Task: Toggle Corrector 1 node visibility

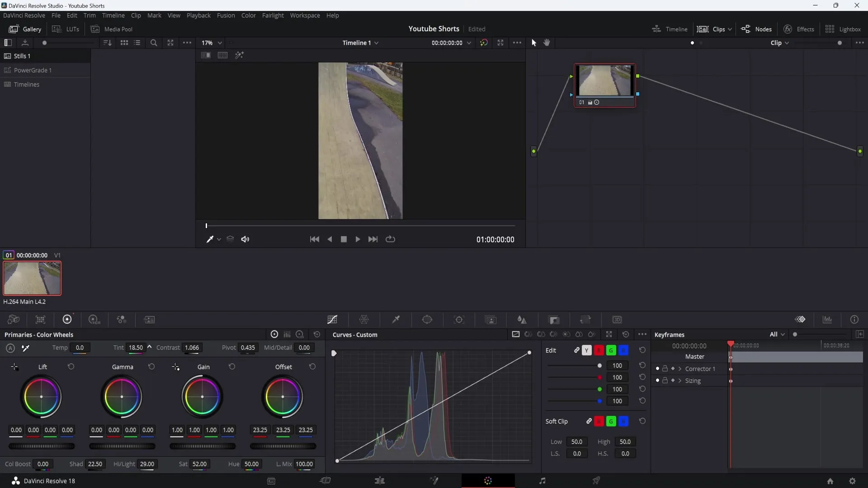Action: click(657, 369)
